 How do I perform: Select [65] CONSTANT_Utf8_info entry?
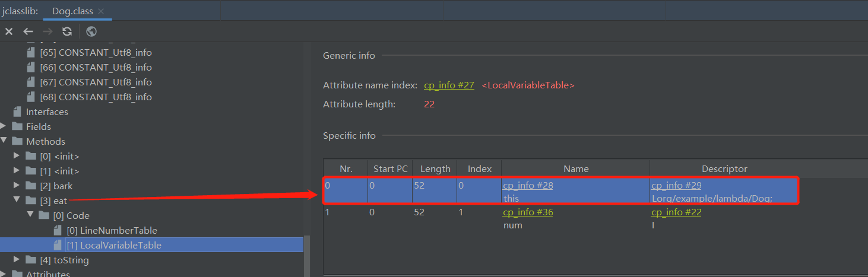point(96,52)
